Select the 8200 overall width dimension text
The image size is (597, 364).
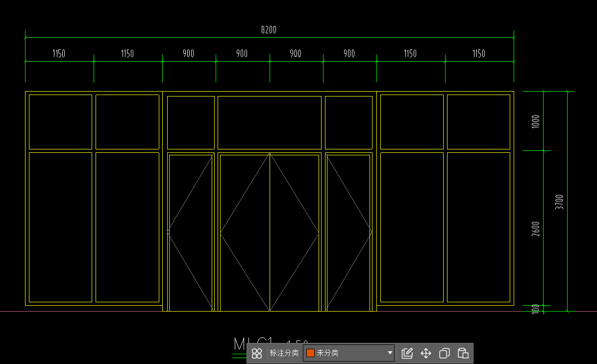pyautogui.click(x=269, y=30)
